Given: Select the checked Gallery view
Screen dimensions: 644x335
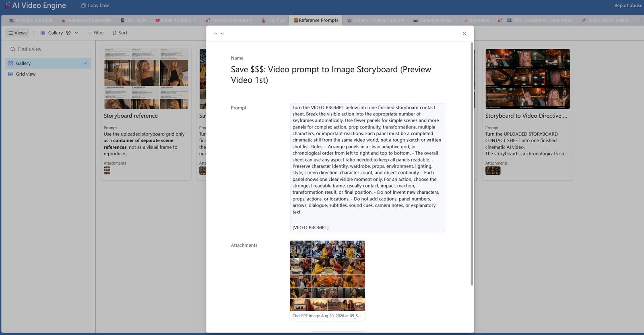Looking at the screenshot, I should pos(48,63).
